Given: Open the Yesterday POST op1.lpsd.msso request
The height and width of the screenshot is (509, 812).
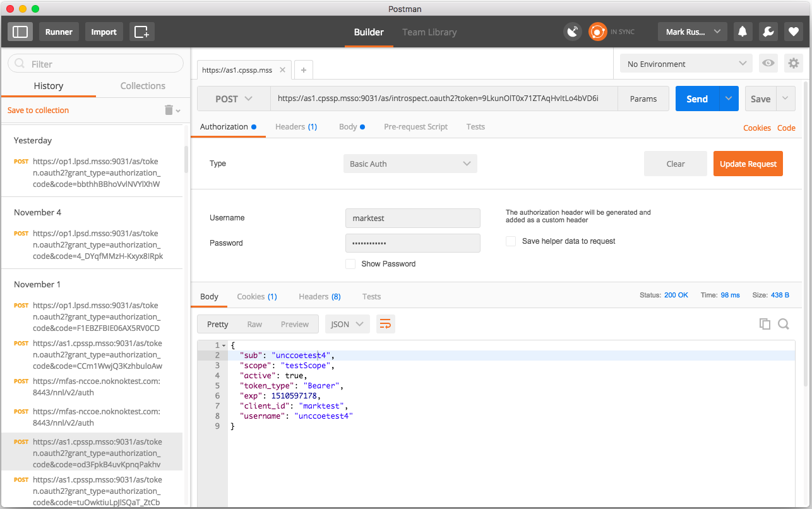Looking at the screenshot, I should (x=92, y=172).
